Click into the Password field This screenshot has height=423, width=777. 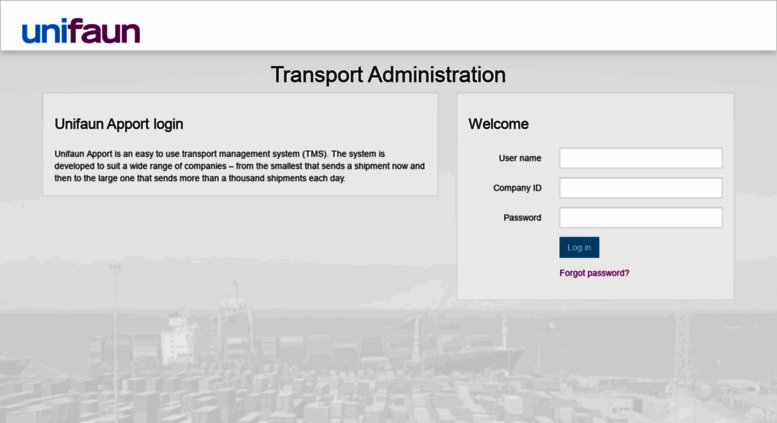coord(641,217)
